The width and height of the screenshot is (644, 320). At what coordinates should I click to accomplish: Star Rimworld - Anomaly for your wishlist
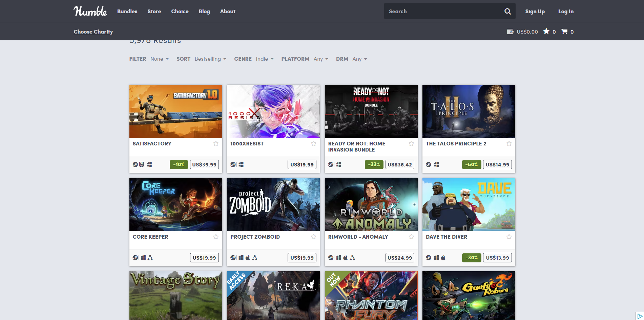click(411, 237)
